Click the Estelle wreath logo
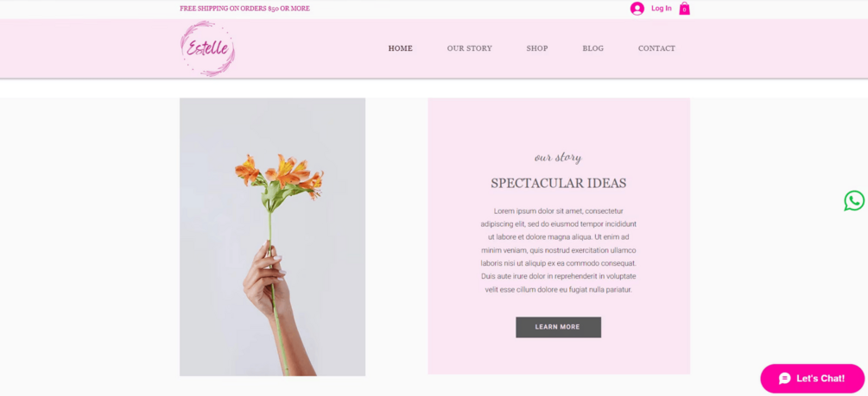This screenshot has width=868, height=396. click(207, 48)
